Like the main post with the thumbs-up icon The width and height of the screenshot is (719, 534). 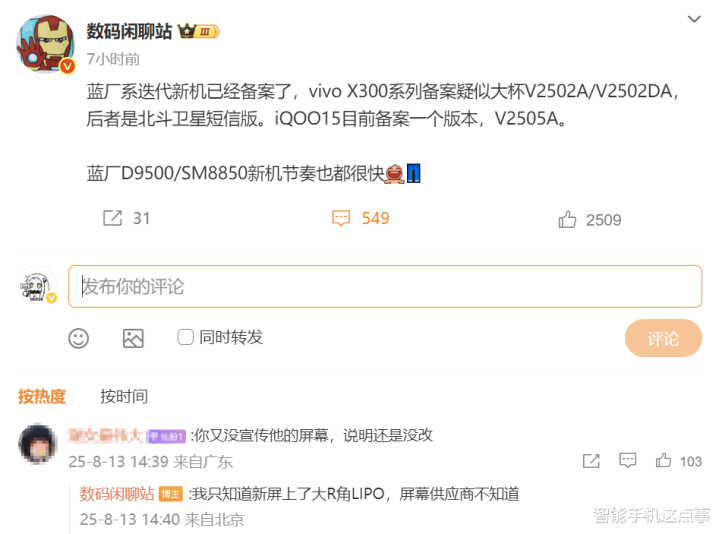click(567, 220)
